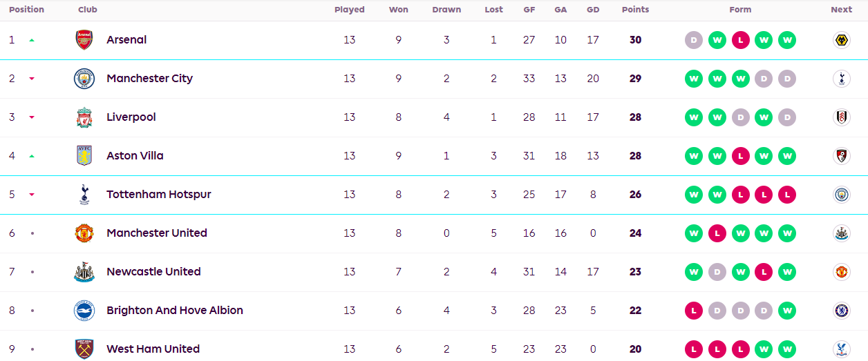The height and width of the screenshot is (361, 868).
Task: Expand Arsenal row via green up arrow
Action: [x=32, y=40]
